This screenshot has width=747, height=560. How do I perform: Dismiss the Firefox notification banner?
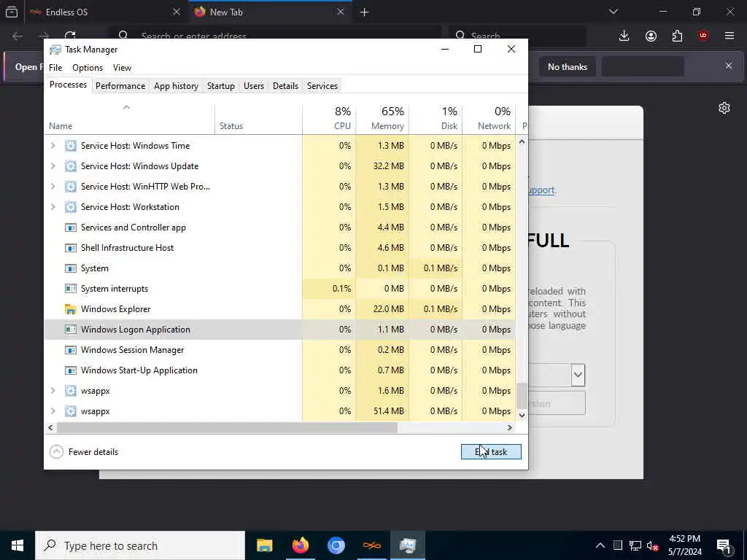coord(729,66)
